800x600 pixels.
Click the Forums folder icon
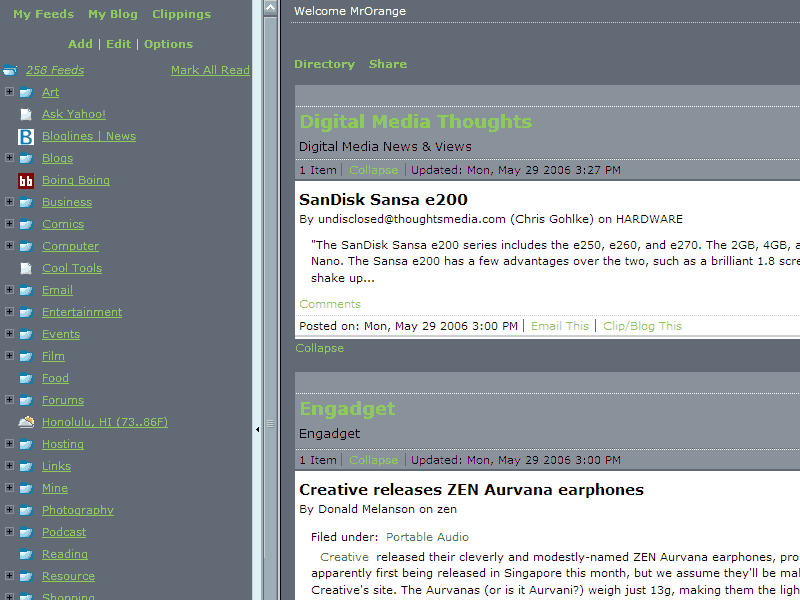click(x=26, y=401)
